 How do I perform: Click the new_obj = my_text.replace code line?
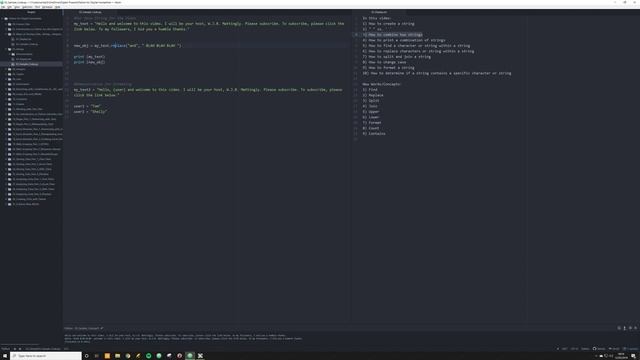(128, 46)
